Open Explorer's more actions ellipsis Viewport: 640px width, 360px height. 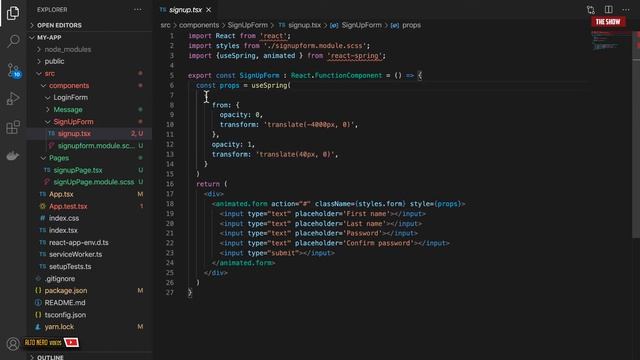click(x=138, y=9)
